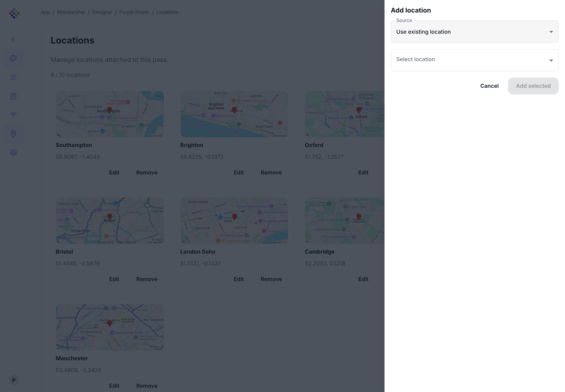Viewport: 565px width, 392px height.
Task: Click the Southampton map thumbnail
Action: [x=110, y=114]
